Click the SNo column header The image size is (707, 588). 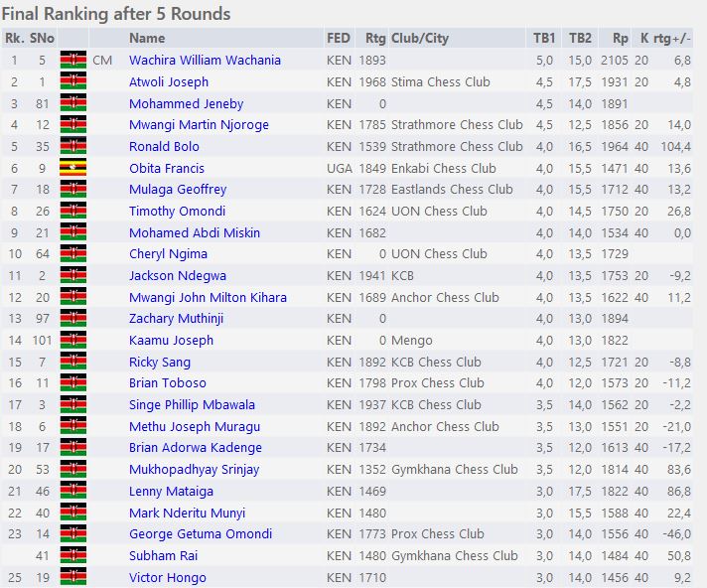point(42,38)
